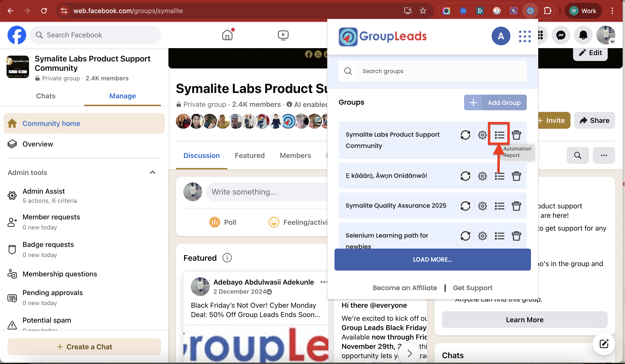Screen dimensions: 625x364
Task: Open Admin Assist
Action: pyautogui.click(x=84, y=196)
